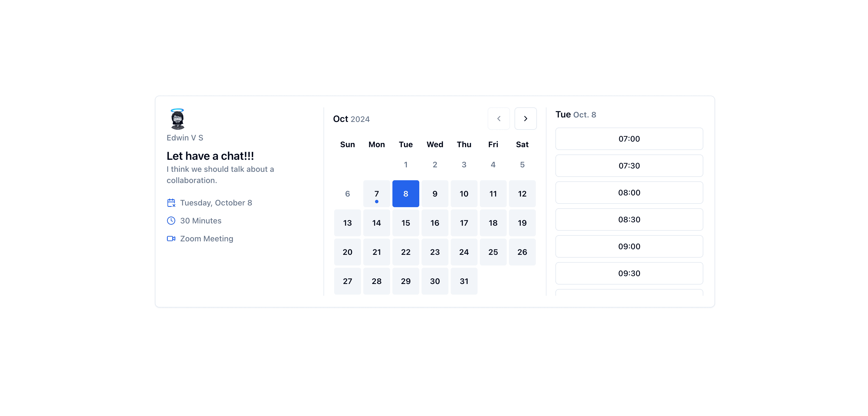
Task: Select the 07:30 time slot
Action: (629, 165)
